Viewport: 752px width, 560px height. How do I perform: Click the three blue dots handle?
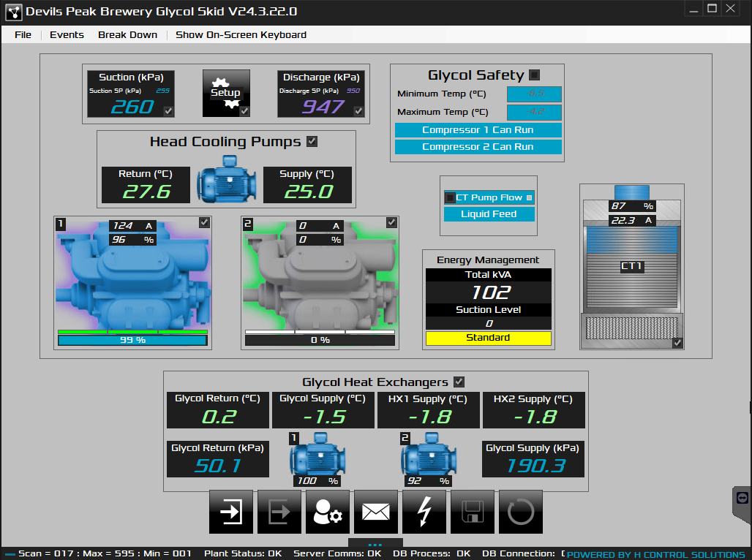375,545
